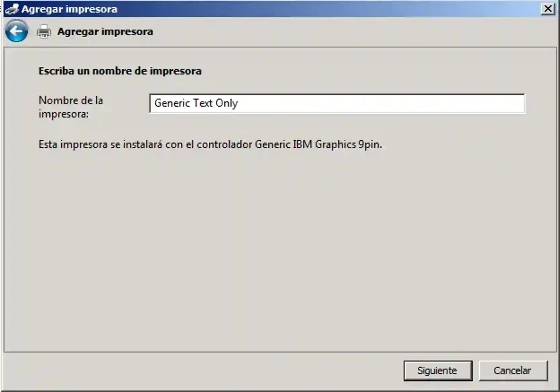Continue the wizard by pressing Siguiente
Image resolution: width=560 pixels, height=392 pixels.
tap(437, 371)
